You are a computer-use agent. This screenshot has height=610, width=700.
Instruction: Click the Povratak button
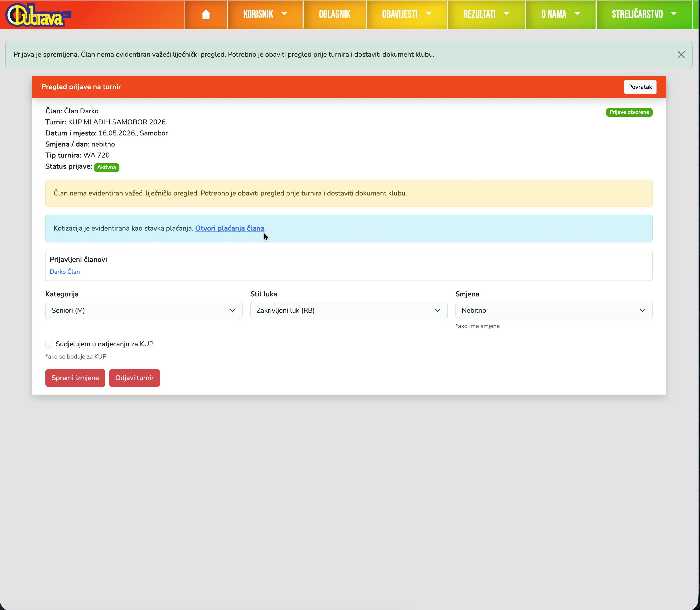tap(640, 87)
